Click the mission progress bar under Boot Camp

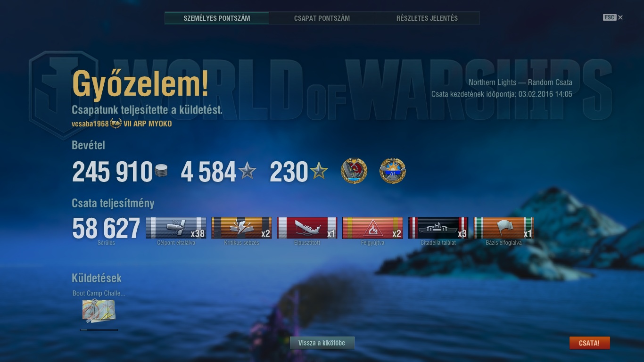coord(99,330)
